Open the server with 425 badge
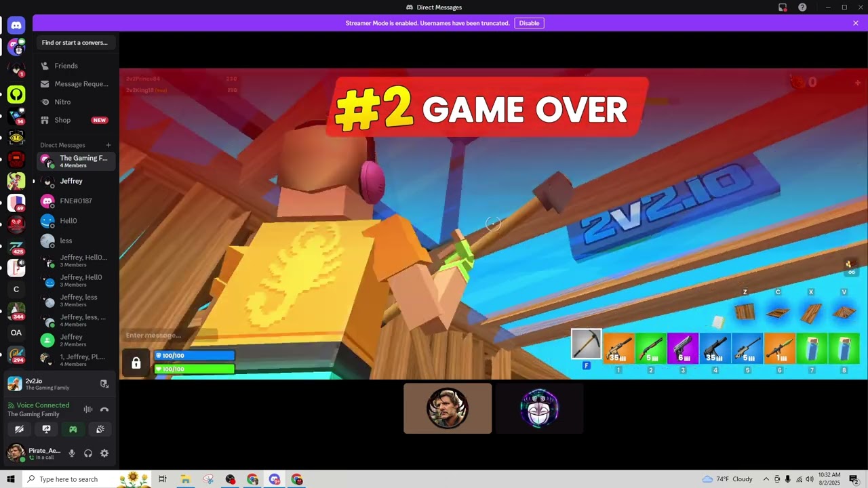 coord(16,247)
